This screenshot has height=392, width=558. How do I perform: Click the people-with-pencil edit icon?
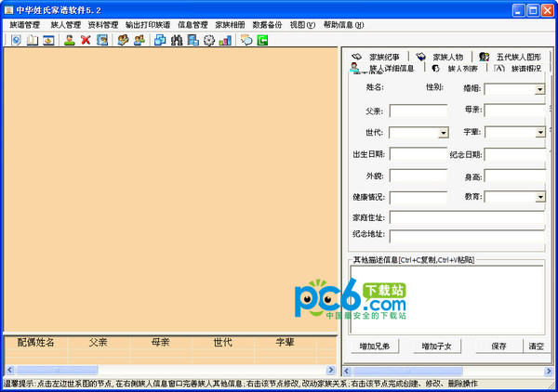click(123, 40)
